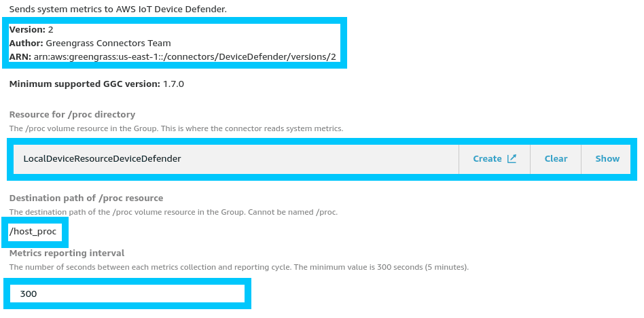Focus the /host_proc destination path field
644x318 pixels.
[33, 232]
